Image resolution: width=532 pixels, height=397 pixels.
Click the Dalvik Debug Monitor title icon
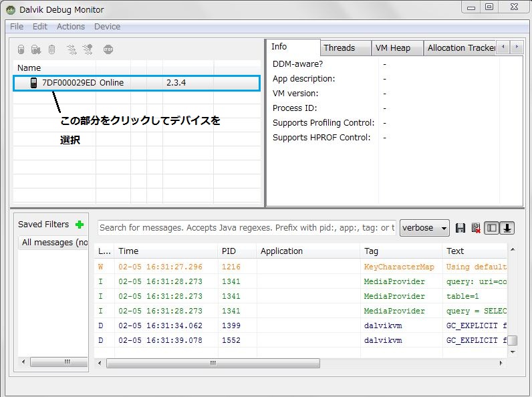tap(11, 10)
